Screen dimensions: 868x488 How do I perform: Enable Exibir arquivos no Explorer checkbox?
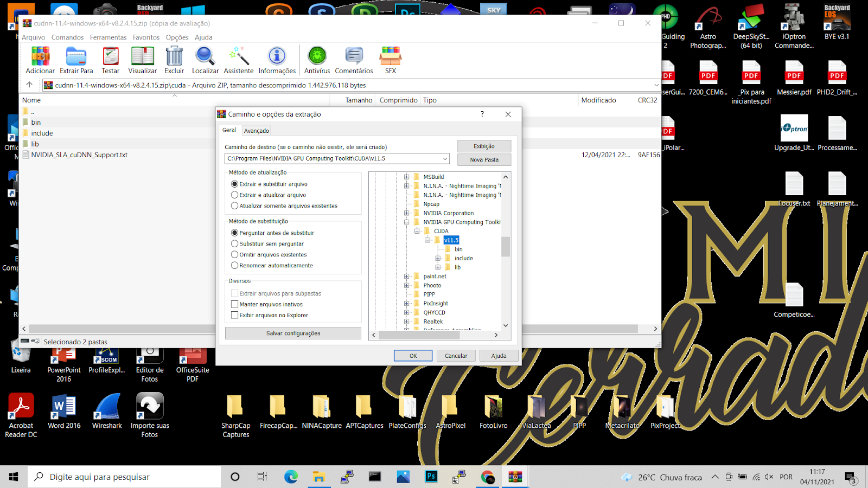point(235,315)
